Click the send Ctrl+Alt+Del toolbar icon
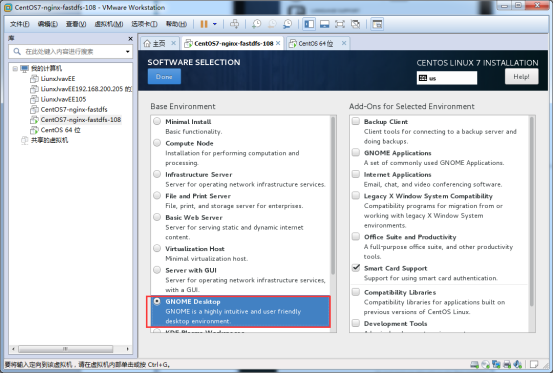553x373 pixels. click(235, 24)
